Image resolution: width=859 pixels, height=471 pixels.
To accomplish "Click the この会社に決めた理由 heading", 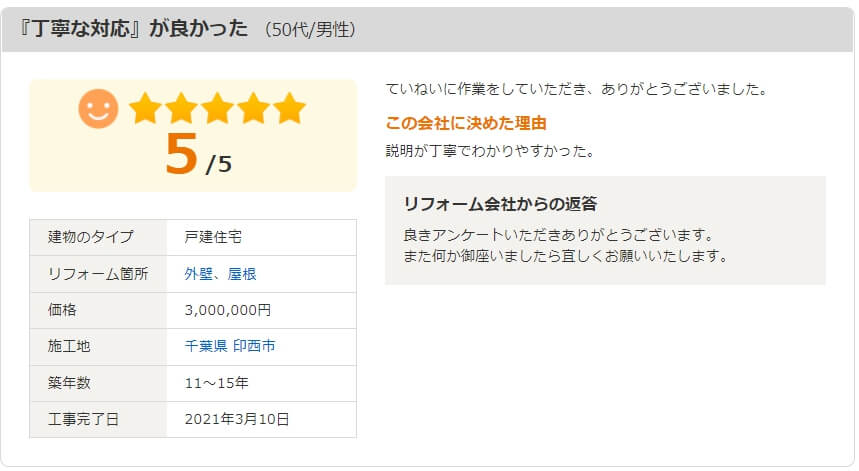I will tap(466, 123).
